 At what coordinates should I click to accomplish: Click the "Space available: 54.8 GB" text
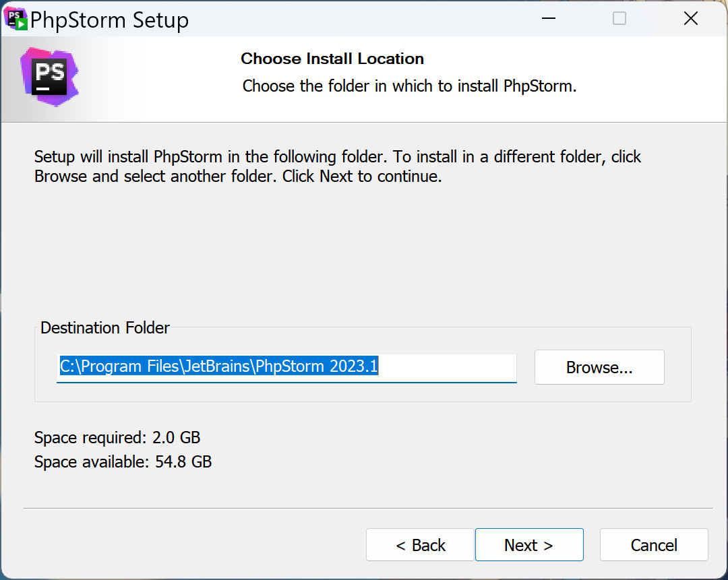[123, 462]
